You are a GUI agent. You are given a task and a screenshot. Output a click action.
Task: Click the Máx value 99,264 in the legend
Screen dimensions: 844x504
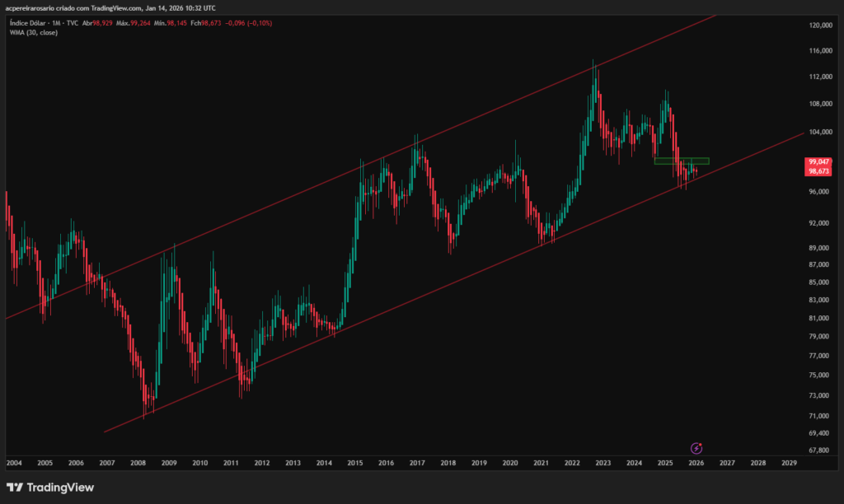(140, 23)
